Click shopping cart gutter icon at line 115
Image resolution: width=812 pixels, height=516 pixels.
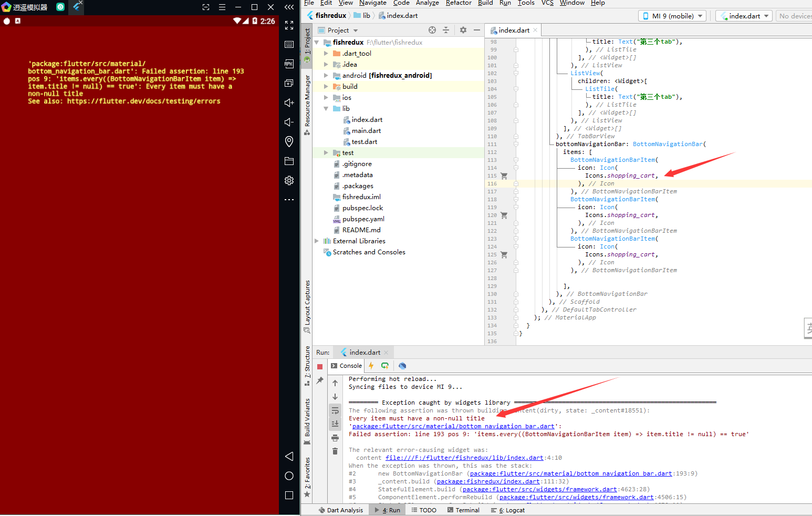[x=504, y=176]
